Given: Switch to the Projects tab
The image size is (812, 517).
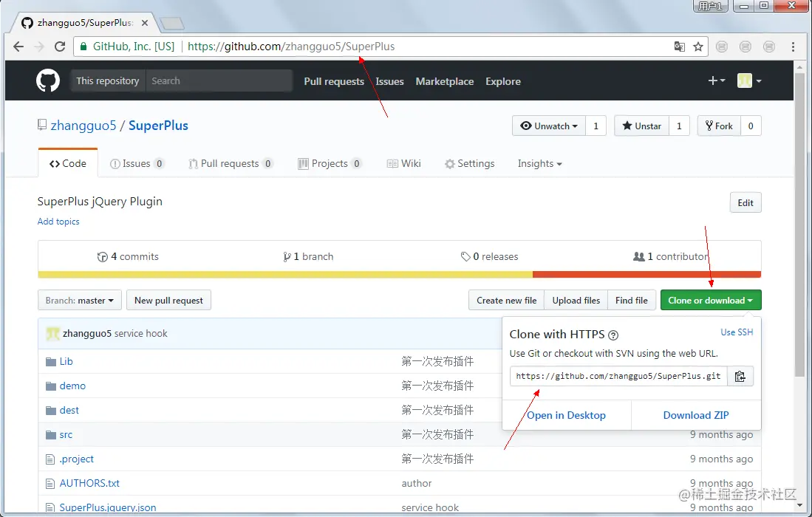Looking at the screenshot, I should 330,163.
